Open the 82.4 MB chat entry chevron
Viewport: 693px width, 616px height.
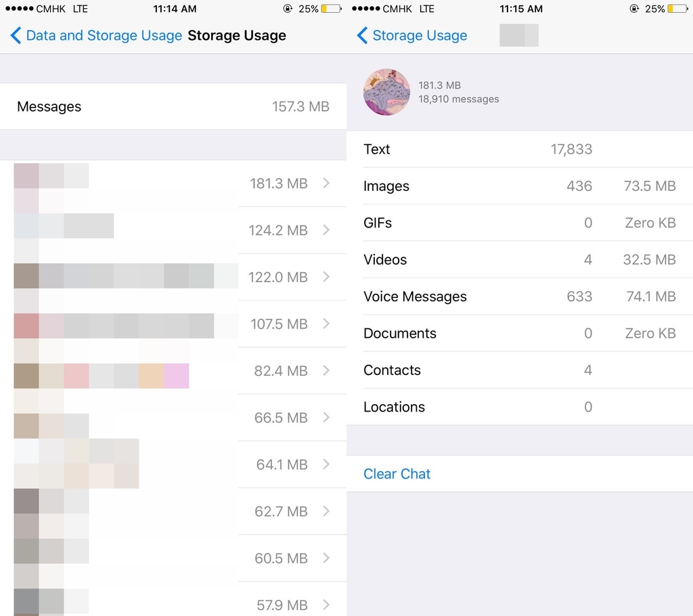click(x=326, y=370)
